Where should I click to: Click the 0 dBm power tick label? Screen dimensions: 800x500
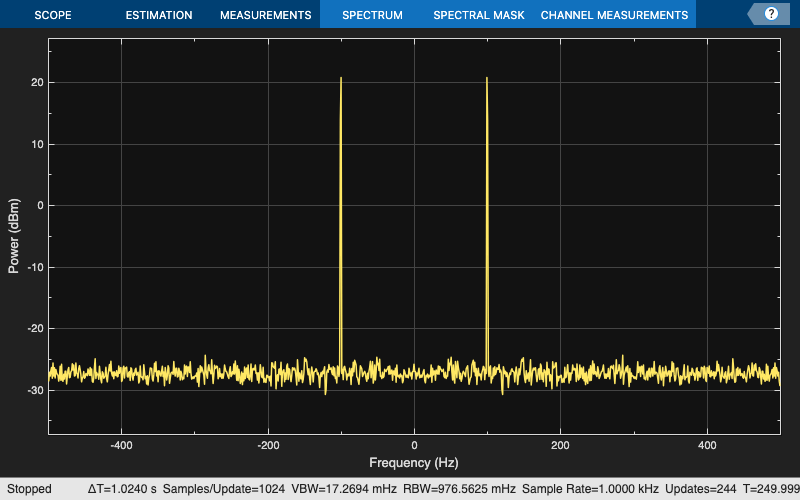(40, 206)
